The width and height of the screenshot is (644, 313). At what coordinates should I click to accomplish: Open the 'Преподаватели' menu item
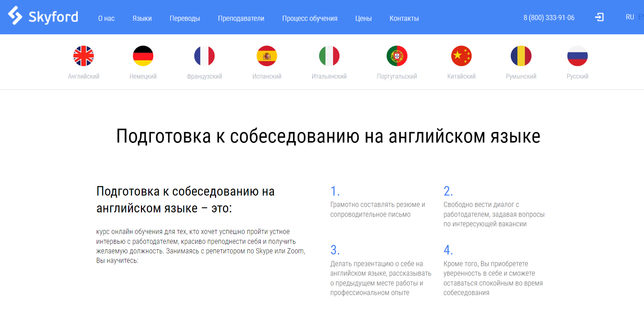241,18
